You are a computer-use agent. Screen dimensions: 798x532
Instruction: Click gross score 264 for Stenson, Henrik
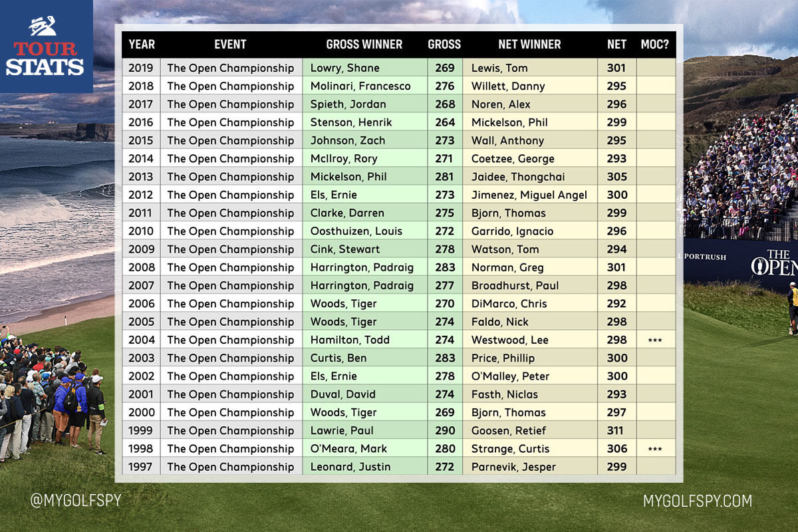[444, 122]
